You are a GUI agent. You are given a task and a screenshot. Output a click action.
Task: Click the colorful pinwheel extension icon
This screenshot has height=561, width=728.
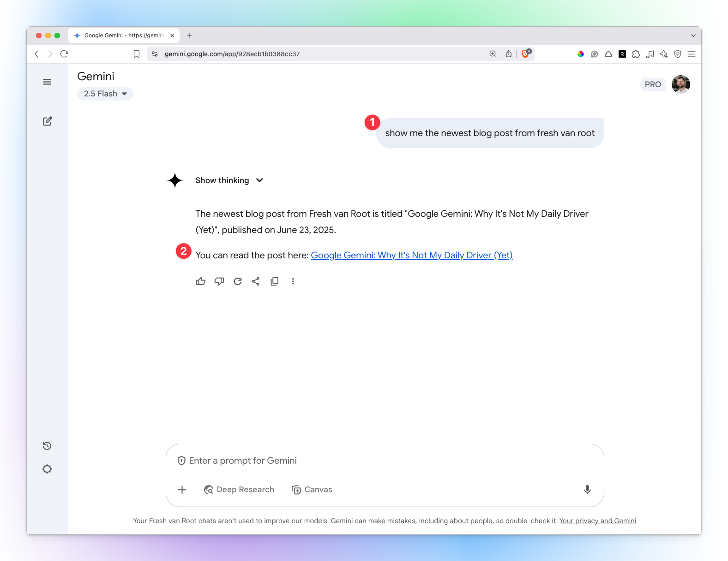(581, 54)
